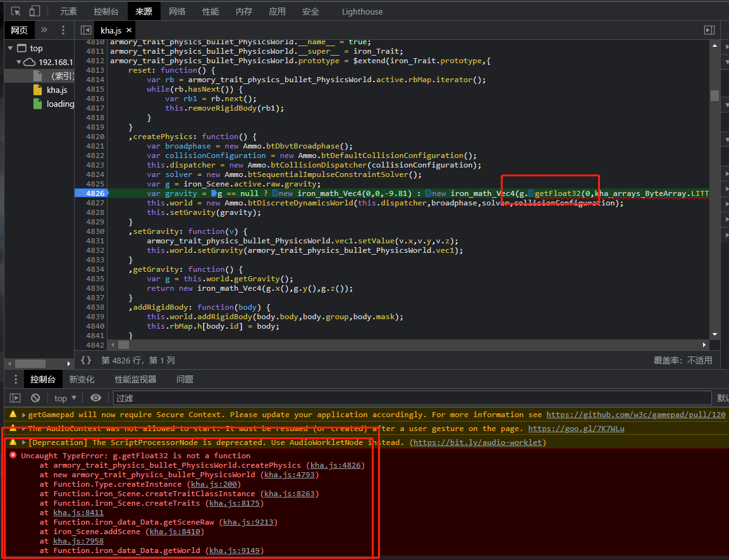Hide the file navigator pane
The width and height of the screenshot is (729, 560).
[x=85, y=29]
